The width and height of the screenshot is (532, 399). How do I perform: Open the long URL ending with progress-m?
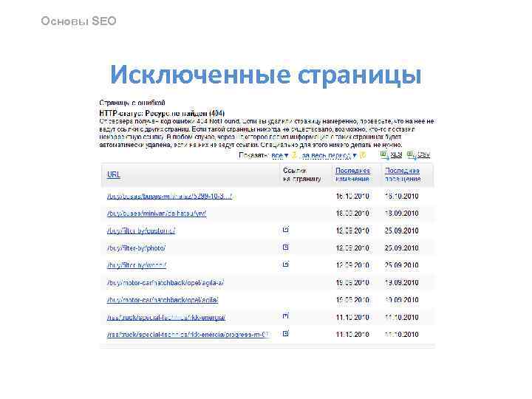(188, 335)
